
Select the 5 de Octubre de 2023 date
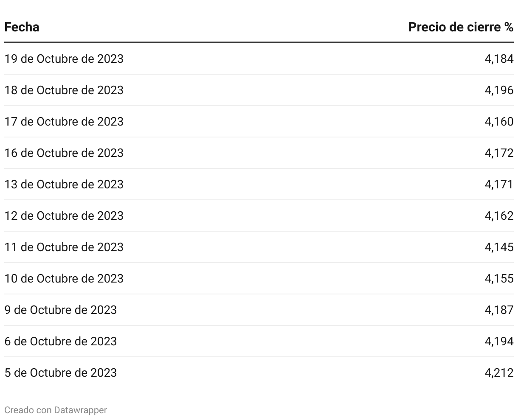coord(60,372)
